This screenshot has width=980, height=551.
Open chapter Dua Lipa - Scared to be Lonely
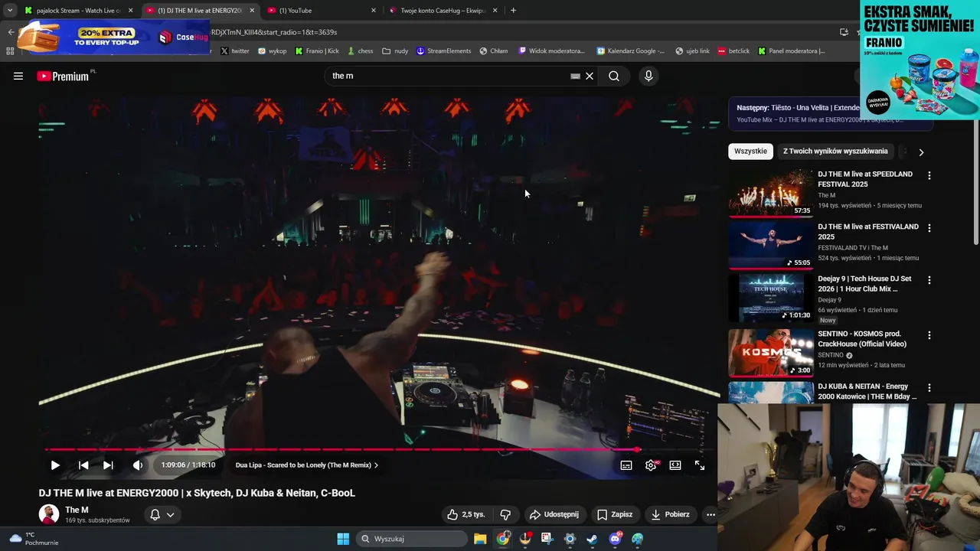pos(306,465)
